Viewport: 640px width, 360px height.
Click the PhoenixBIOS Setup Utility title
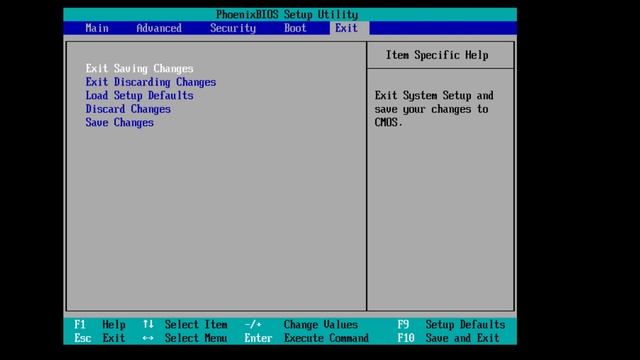287,15
